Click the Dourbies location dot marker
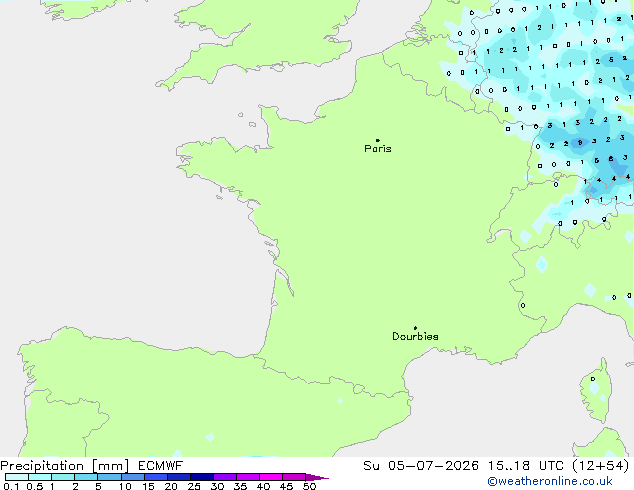 click(x=415, y=328)
